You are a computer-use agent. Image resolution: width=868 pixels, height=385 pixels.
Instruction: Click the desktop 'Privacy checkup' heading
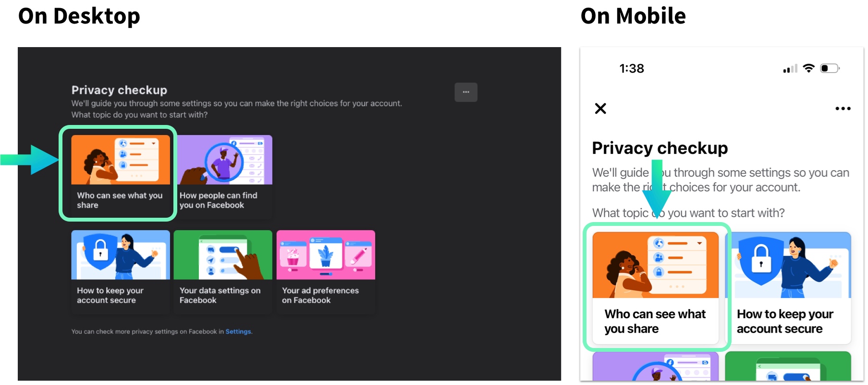point(119,90)
